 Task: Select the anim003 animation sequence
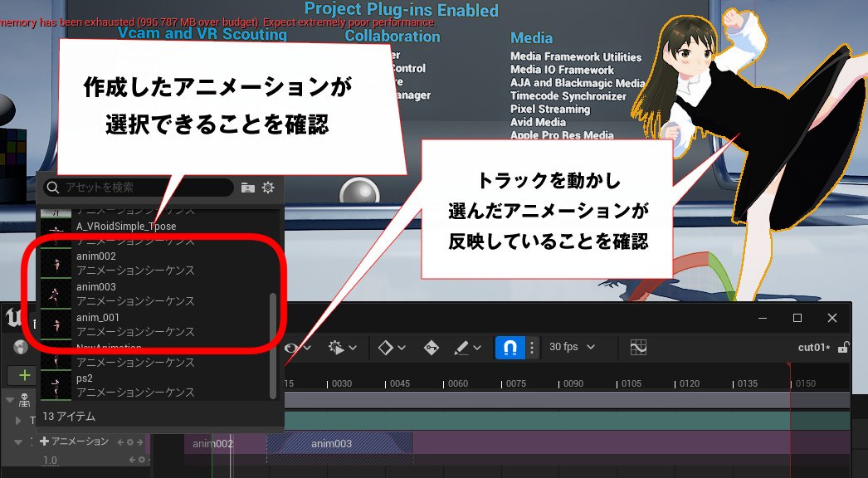[x=155, y=294]
